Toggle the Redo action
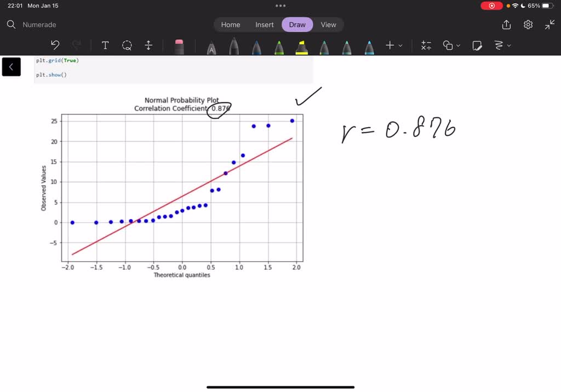 click(76, 45)
